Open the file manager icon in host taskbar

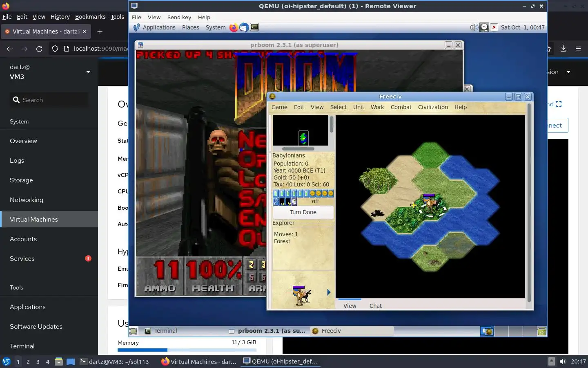tap(58, 361)
